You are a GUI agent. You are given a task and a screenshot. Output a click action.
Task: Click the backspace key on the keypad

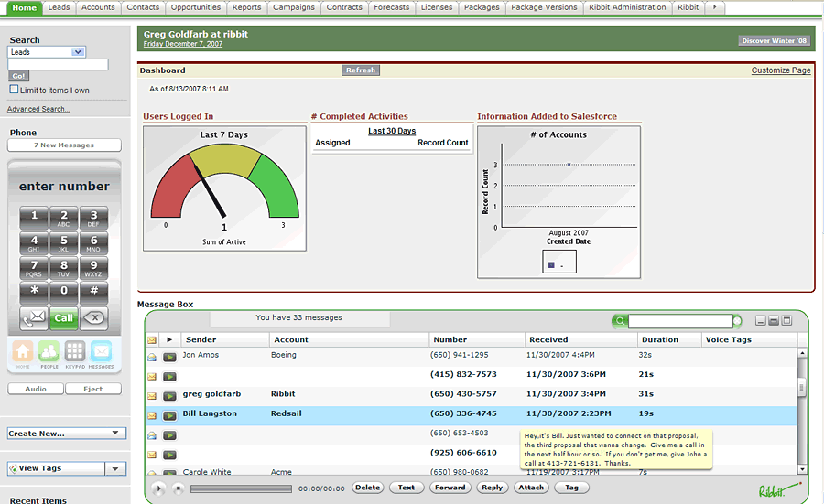tap(94, 318)
